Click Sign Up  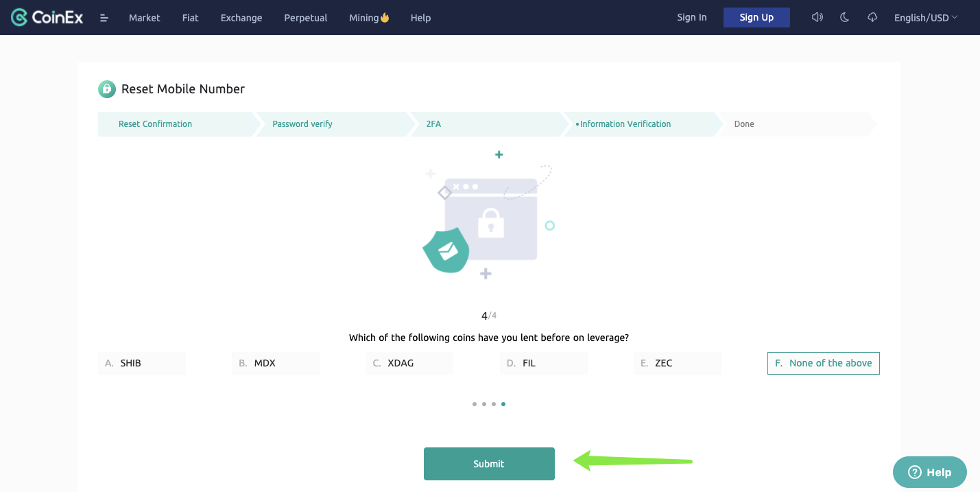coord(756,17)
